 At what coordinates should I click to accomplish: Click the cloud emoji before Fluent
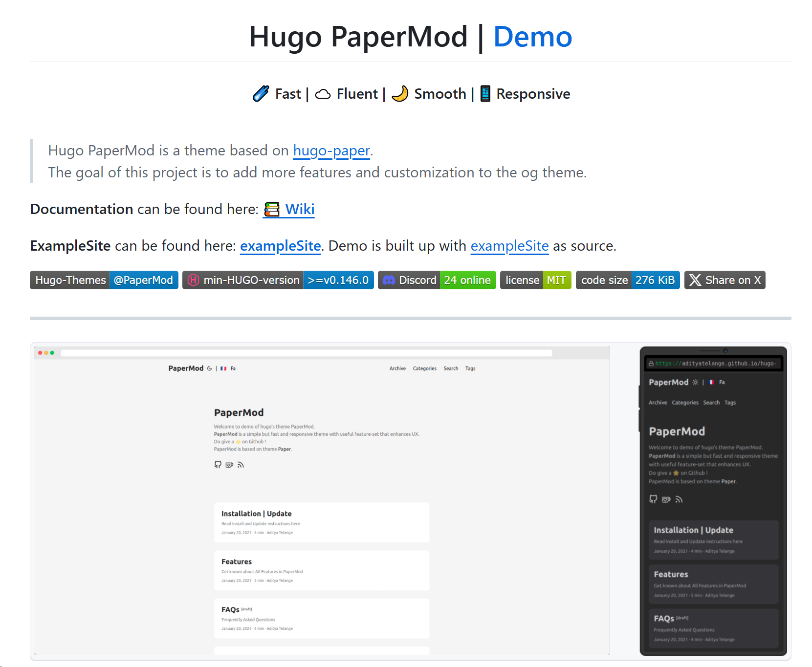pyautogui.click(x=323, y=94)
